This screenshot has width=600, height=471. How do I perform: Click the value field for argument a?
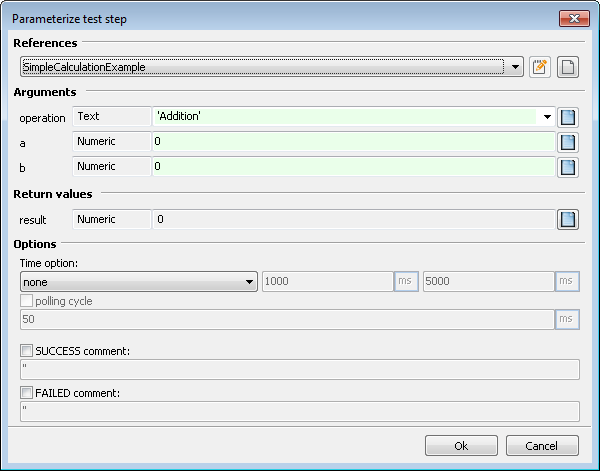click(354, 142)
